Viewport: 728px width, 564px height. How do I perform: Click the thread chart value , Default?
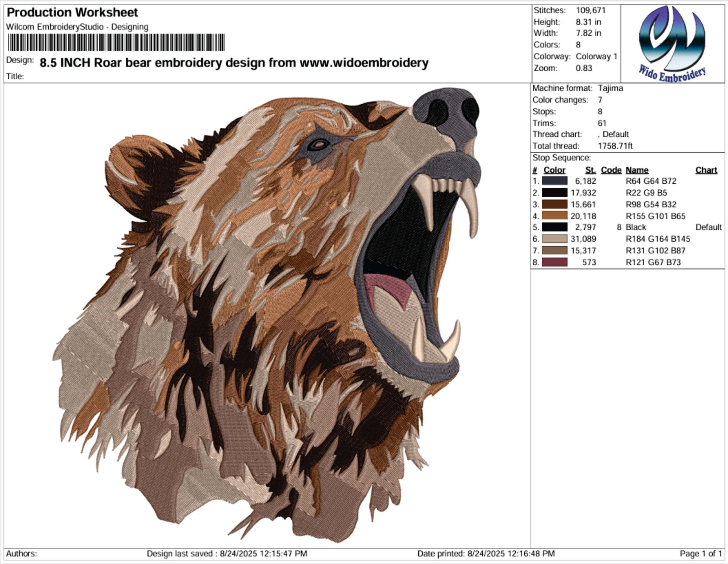pos(613,134)
